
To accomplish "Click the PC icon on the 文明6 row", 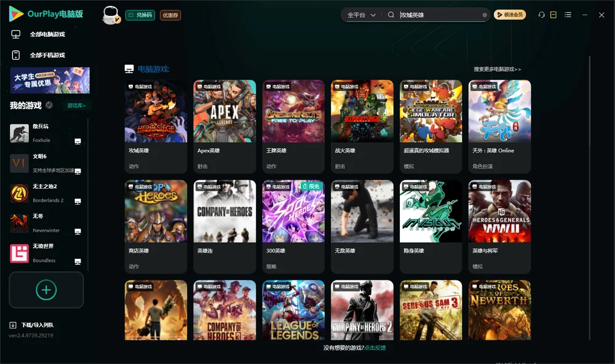I will tap(77, 171).
